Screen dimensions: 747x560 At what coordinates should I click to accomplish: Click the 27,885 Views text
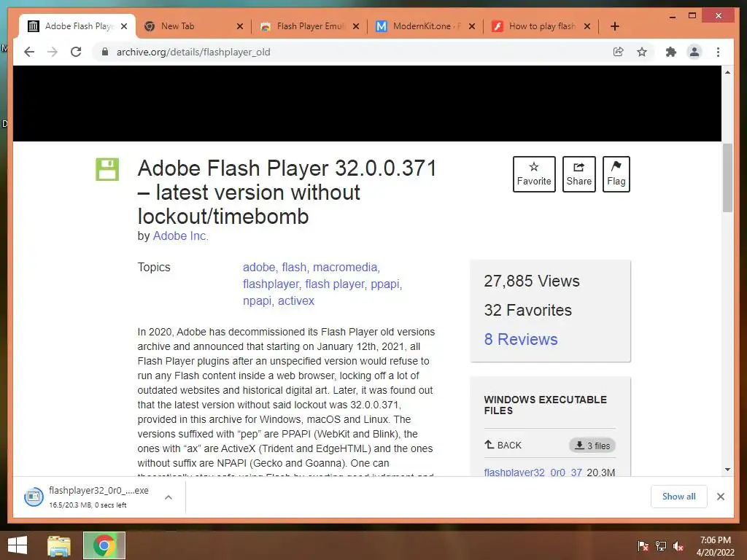532,281
